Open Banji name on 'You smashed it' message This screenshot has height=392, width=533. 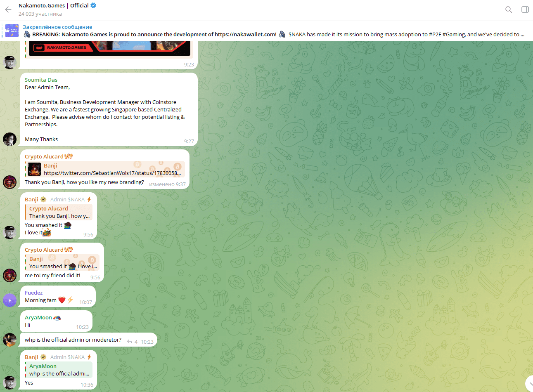coord(31,199)
